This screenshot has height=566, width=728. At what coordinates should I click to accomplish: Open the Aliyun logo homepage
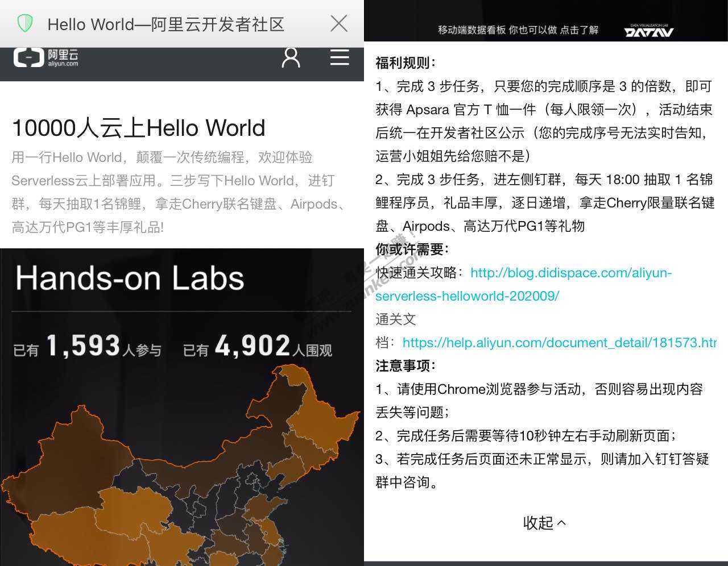pyautogui.click(x=46, y=58)
